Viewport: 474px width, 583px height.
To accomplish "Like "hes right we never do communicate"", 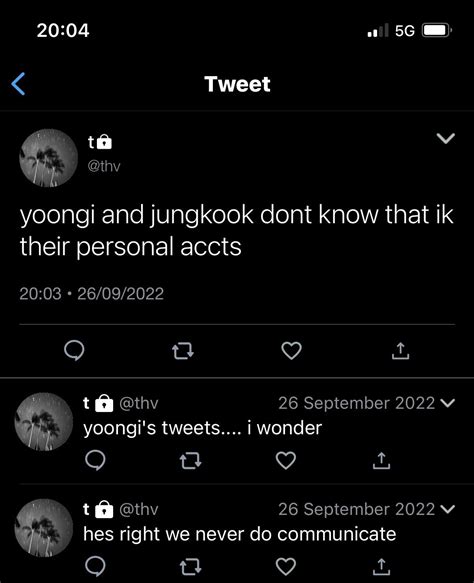I will [x=286, y=566].
